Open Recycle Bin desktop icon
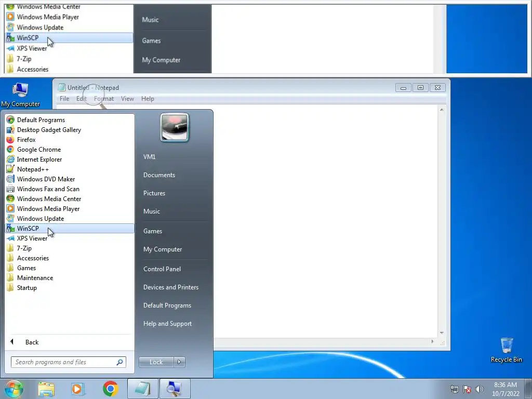This screenshot has height=399, width=532. click(506, 350)
